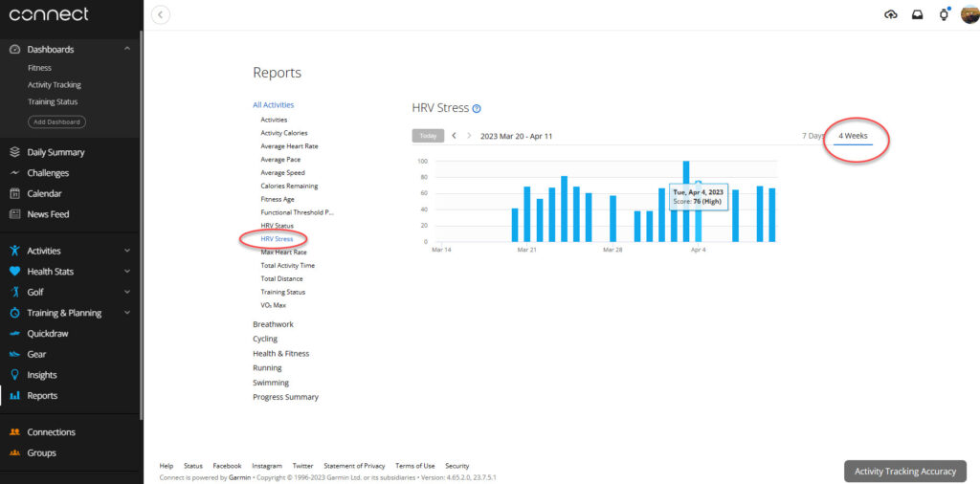Click the Training & Planning stopwatch icon
Viewport: 980px width, 484px height.
tap(15, 313)
